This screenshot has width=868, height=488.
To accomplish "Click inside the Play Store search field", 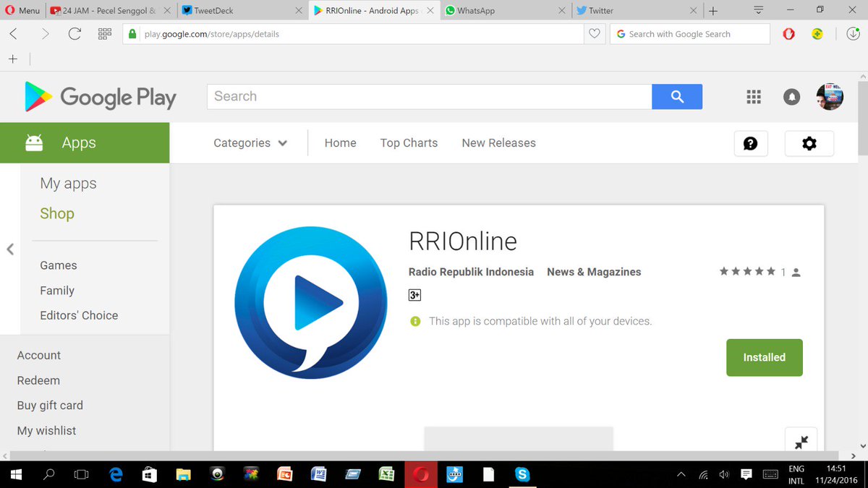I will pos(427,96).
